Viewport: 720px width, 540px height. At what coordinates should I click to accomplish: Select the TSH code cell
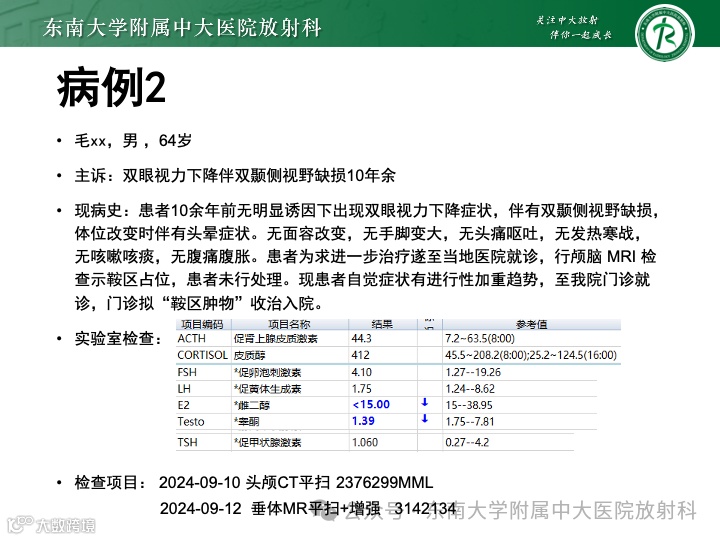[187, 442]
